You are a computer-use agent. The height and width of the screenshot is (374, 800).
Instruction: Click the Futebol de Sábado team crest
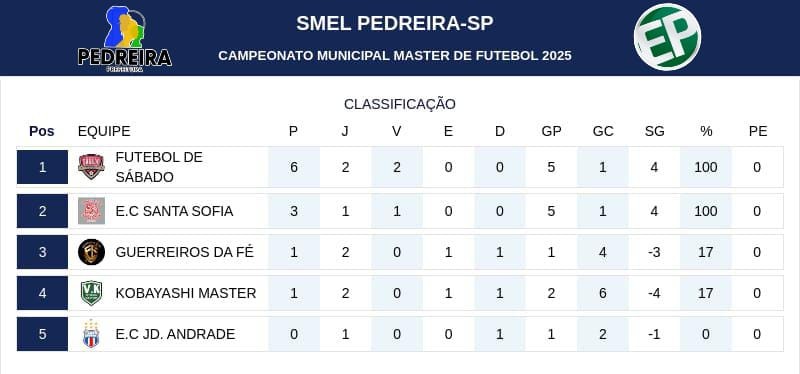coord(91,167)
